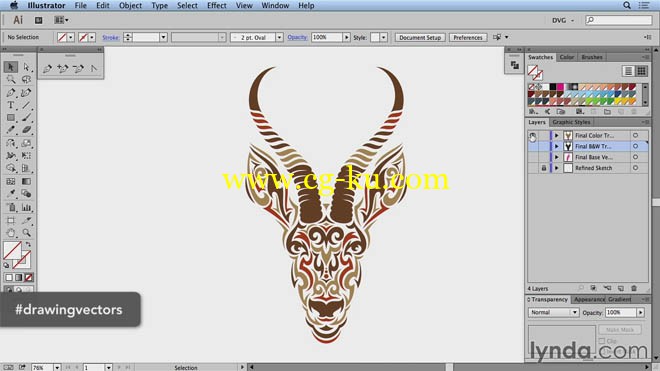Image resolution: width=660 pixels, height=371 pixels.
Task: Select the Hand tool
Action: point(11,233)
